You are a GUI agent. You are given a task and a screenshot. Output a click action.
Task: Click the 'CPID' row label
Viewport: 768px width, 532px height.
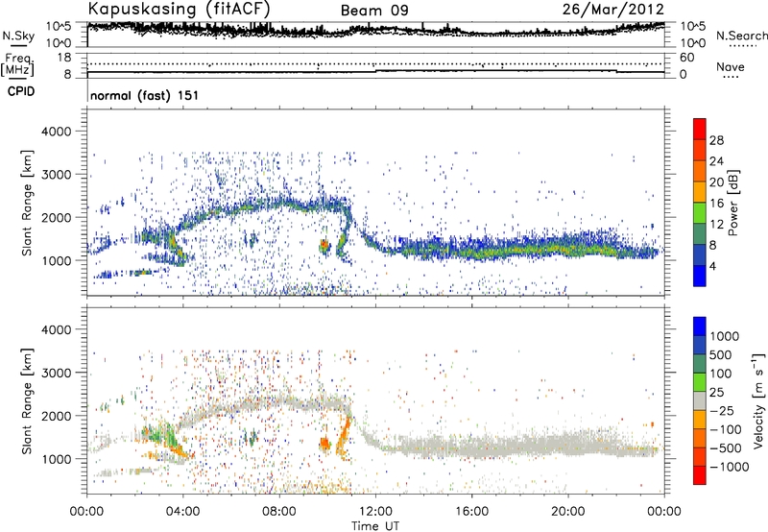click(20, 91)
